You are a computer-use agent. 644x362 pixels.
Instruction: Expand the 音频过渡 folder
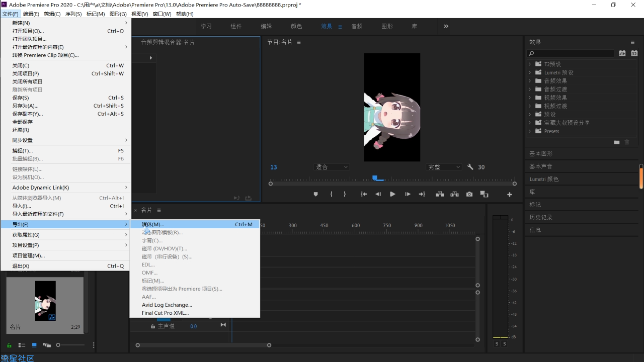pyautogui.click(x=530, y=89)
